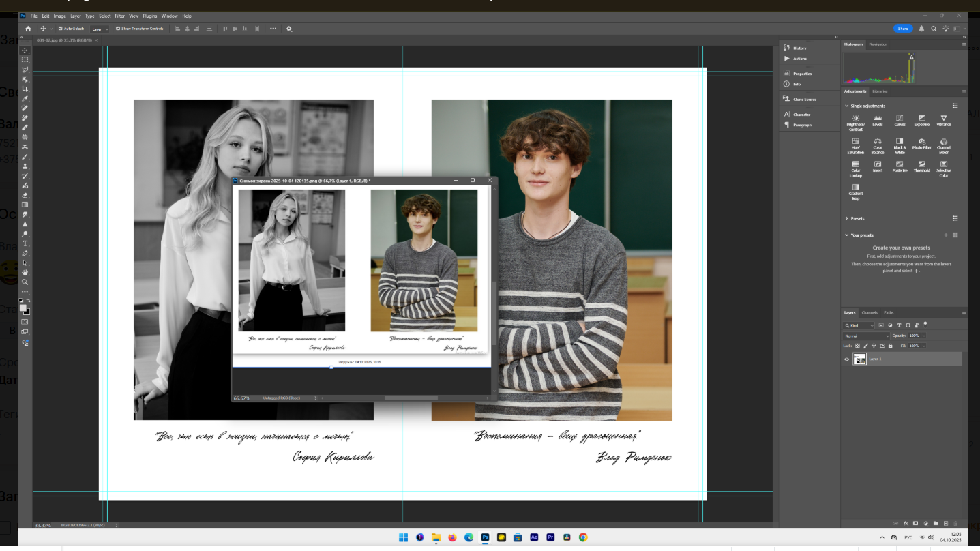Viewport: 980px width, 551px height.
Task: Open the Filter menu
Action: click(119, 16)
